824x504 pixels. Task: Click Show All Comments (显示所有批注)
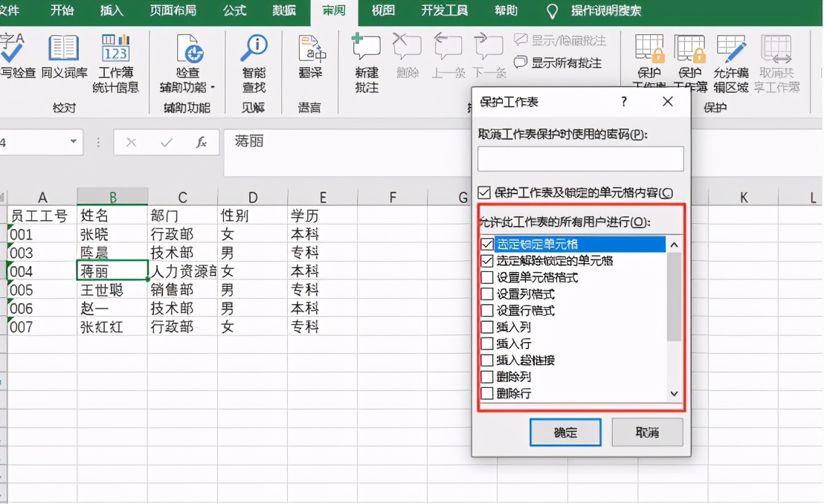click(558, 62)
